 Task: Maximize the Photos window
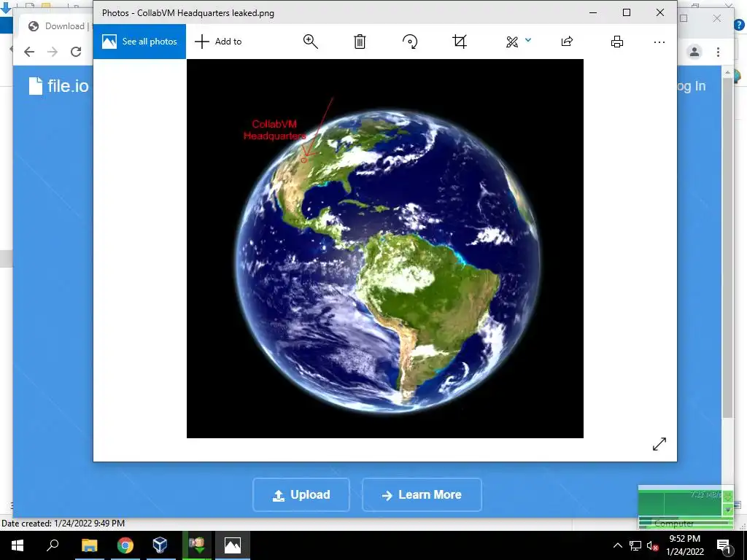pyautogui.click(x=627, y=13)
